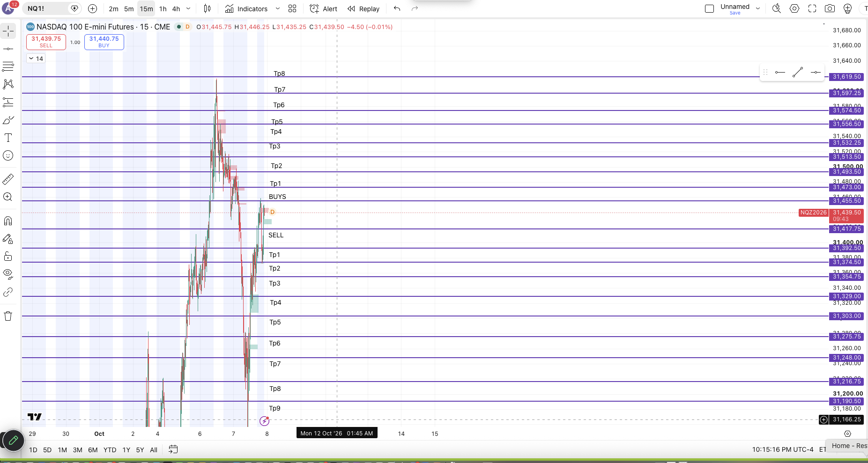The width and height of the screenshot is (868, 463).
Task: Enter fullscreen mode
Action: point(812,8)
